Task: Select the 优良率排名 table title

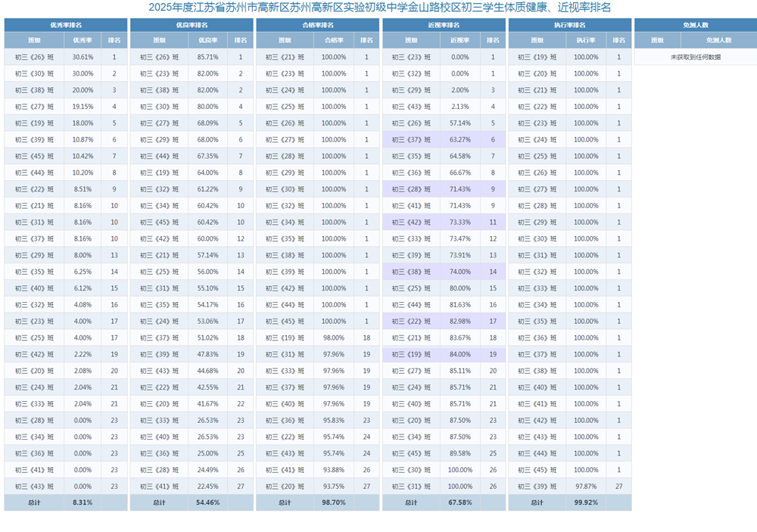Action: click(x=192, y=25)
